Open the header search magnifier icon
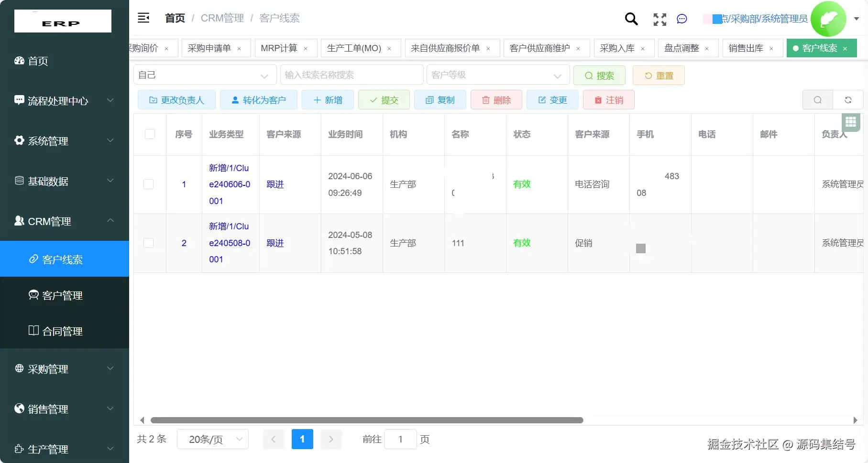This screenshot has width=868, height=463. pos(631,19)
